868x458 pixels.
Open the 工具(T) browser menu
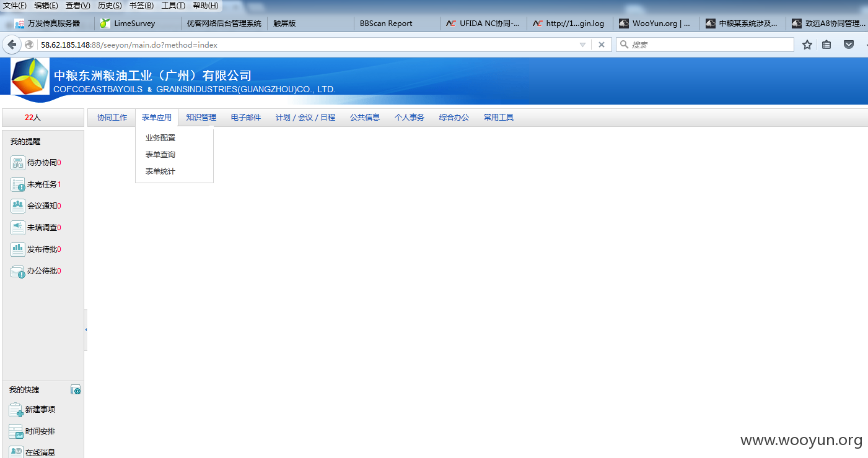pyautogui.click(x=173, y=6)
